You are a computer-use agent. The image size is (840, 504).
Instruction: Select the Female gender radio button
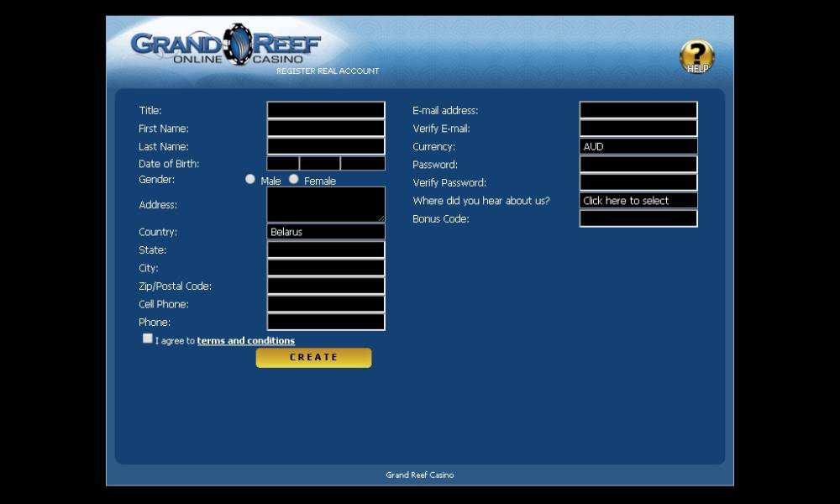[294, 179]
